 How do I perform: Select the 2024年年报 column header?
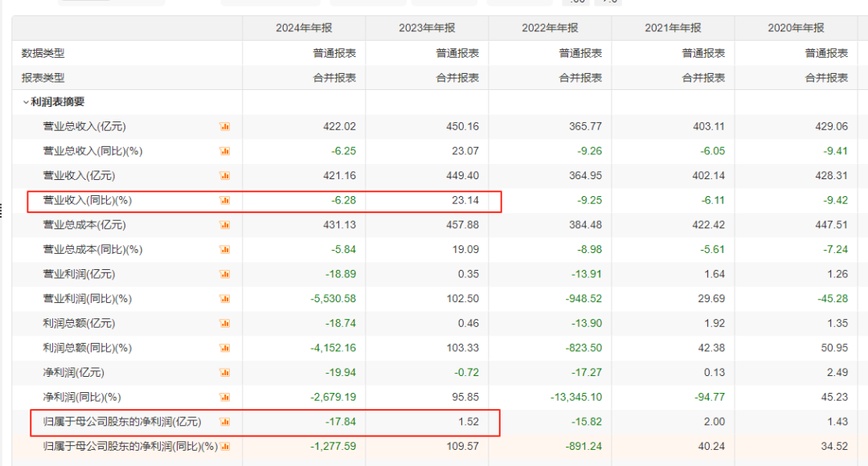tap(304, 28)
